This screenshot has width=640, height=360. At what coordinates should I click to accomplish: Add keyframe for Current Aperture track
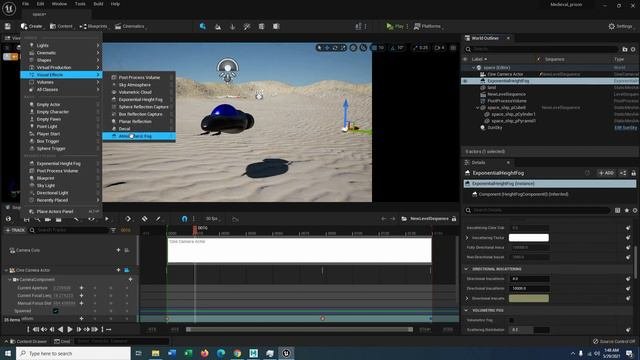[81, 288]
